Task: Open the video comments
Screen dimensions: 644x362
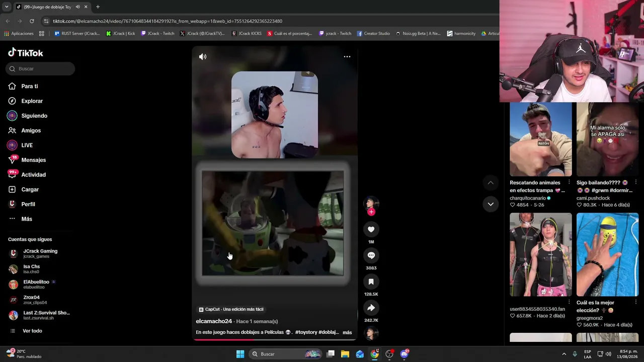Action: pos(371,255)
